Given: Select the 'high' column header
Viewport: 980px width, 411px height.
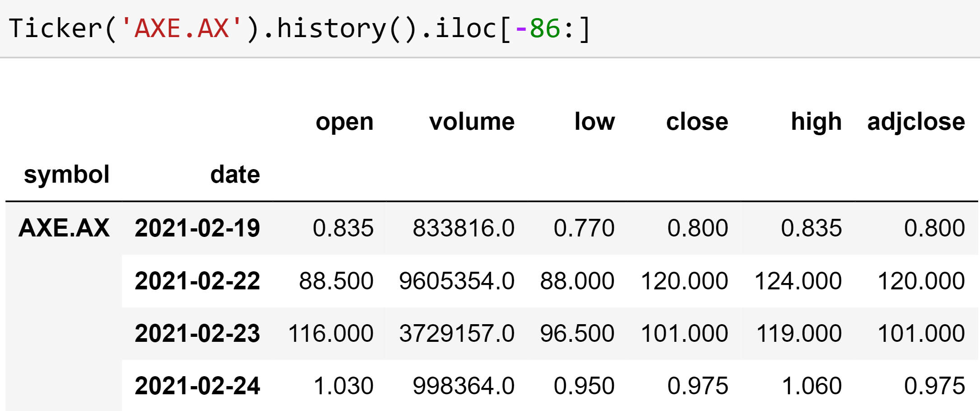Looking at the screenshot, I should pyautogui.click(x=817, y=122).
